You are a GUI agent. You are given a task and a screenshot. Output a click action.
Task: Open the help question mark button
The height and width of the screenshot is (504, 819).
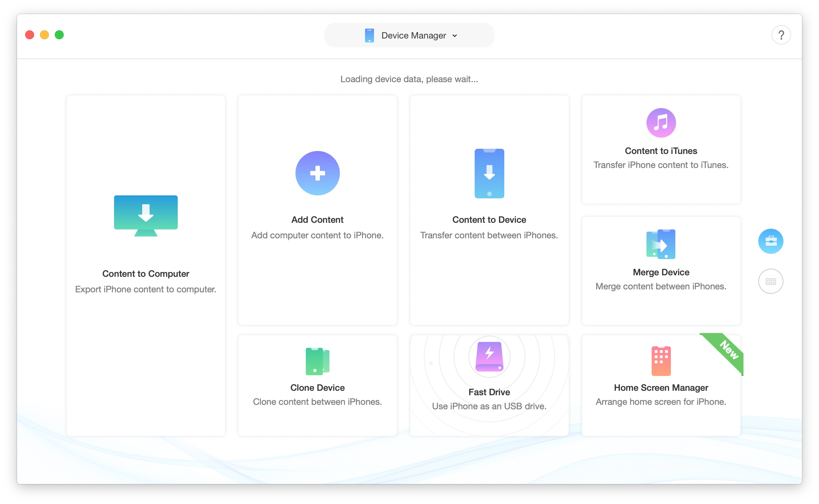coord(781,35)
